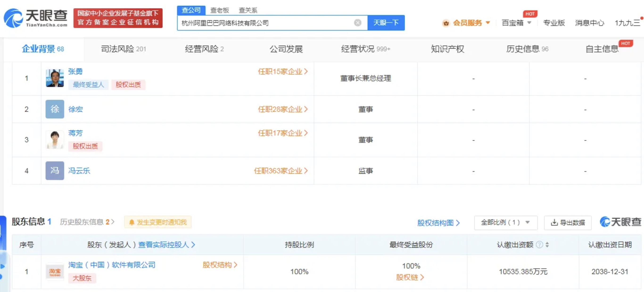Open the 会员服务 dropdown arrow
Viewport: 644px width, 292px height.
pos(487,23)
